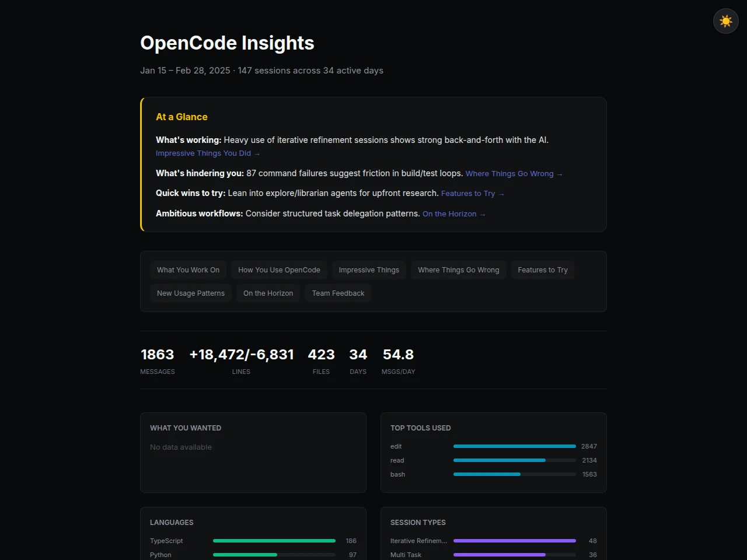Jump to What You Work On section

188,270
